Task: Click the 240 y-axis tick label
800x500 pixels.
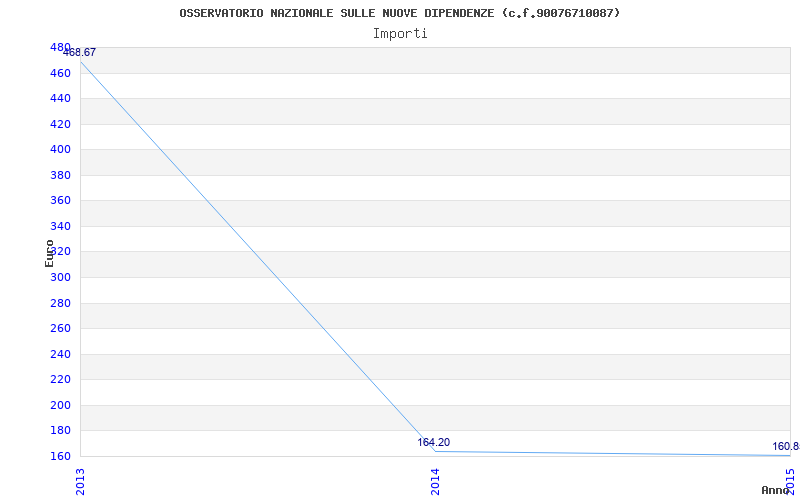Action: [x=60, y=354]
